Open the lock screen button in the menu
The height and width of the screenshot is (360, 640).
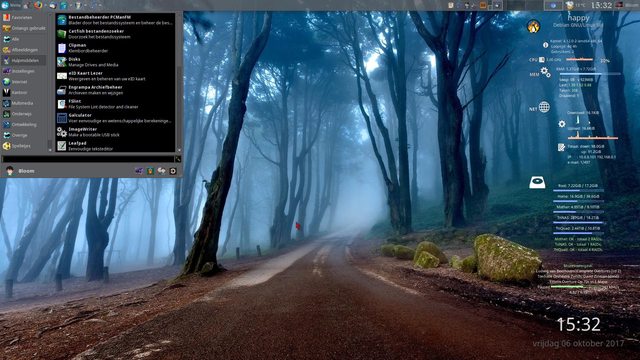tap(150, 171)
